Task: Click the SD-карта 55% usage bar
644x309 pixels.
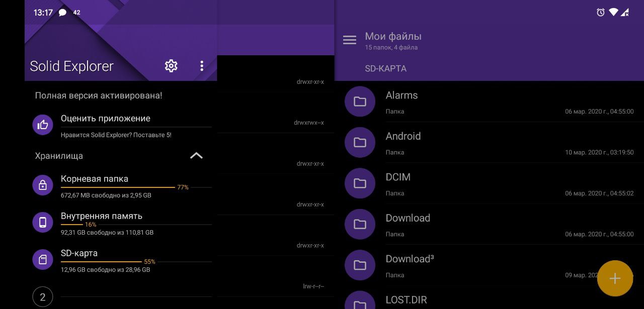Action: click(136, 262)
